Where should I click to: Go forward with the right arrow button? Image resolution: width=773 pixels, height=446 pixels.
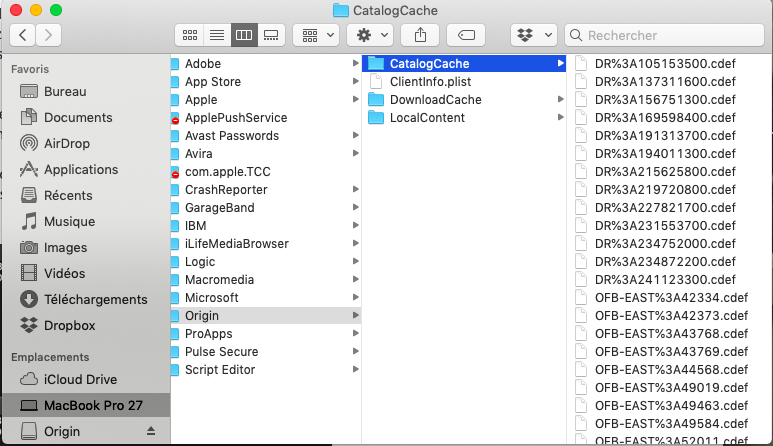[x=47, y=35]
